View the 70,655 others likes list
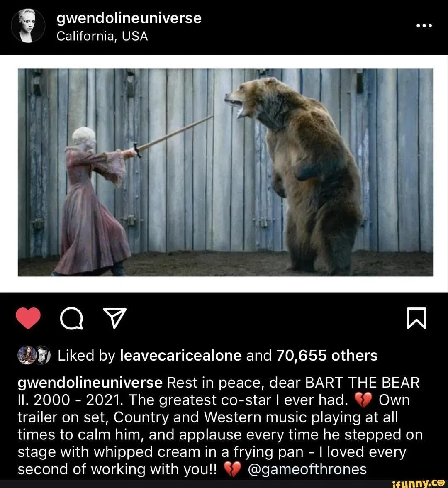The image size is (448, 488). tap(327, 355)
